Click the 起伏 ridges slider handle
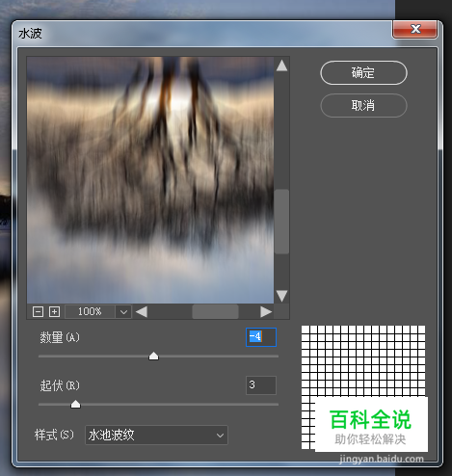The width and height of the screenshot is (452, 476). [75, 404]
